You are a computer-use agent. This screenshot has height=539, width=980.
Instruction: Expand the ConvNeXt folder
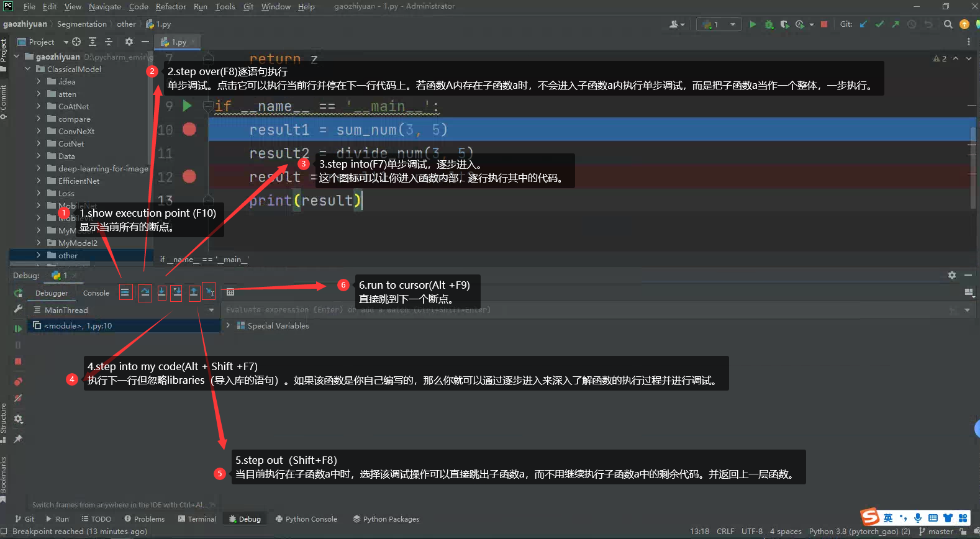click(x=39, y=131)
